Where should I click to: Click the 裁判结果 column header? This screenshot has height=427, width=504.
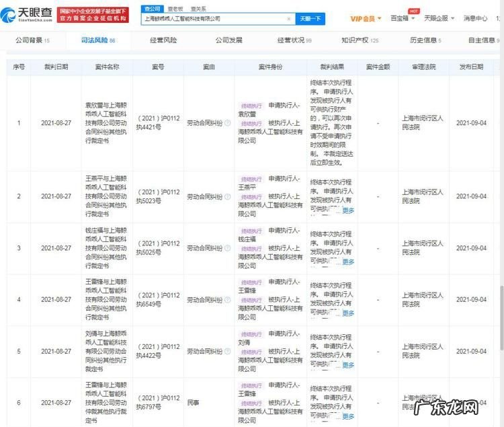(x=332, y=67)
